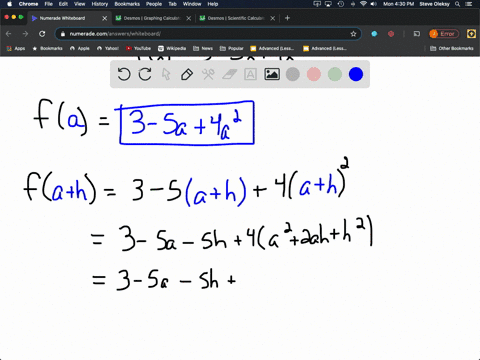
Task: Close the Desmos Scientific Calculator tab
Action: [x=273, y=18]
